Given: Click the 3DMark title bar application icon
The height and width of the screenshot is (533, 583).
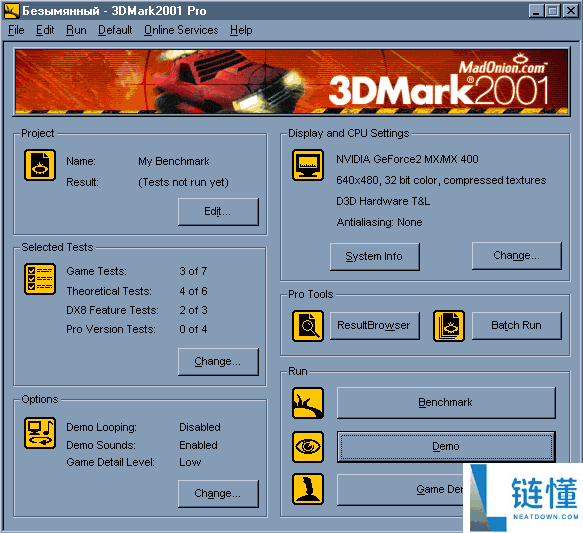Looking at the screenshot, I should (x=12, y=11).
